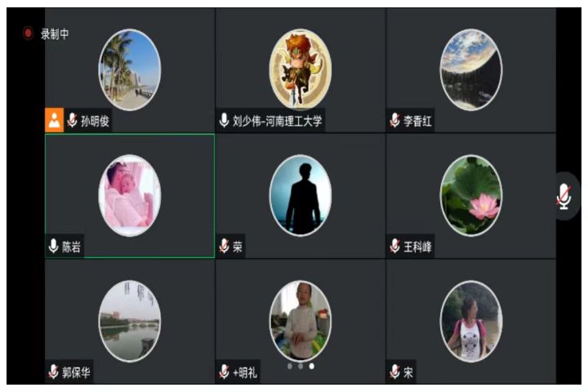Click the muted microphone icon of 孙明俊
Viewport: 588px width, 392px height.
(72, 120)
